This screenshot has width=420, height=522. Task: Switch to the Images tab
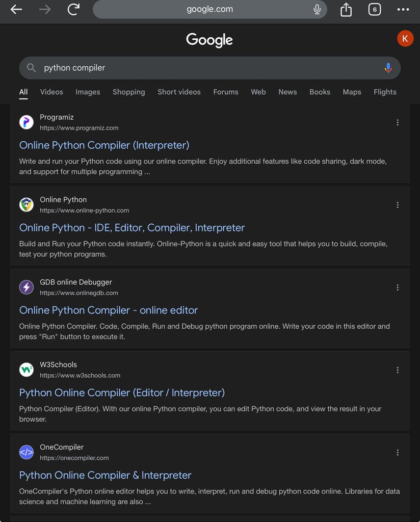[88, 92]
